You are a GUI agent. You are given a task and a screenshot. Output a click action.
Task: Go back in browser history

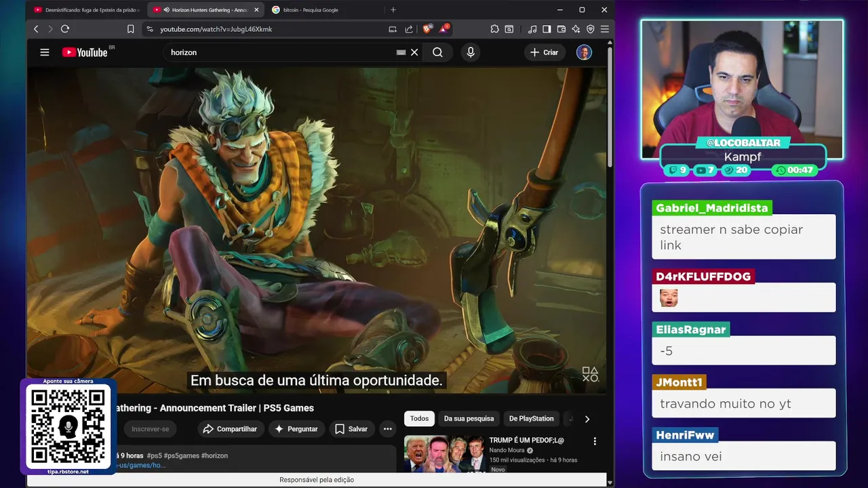point(36,29)
